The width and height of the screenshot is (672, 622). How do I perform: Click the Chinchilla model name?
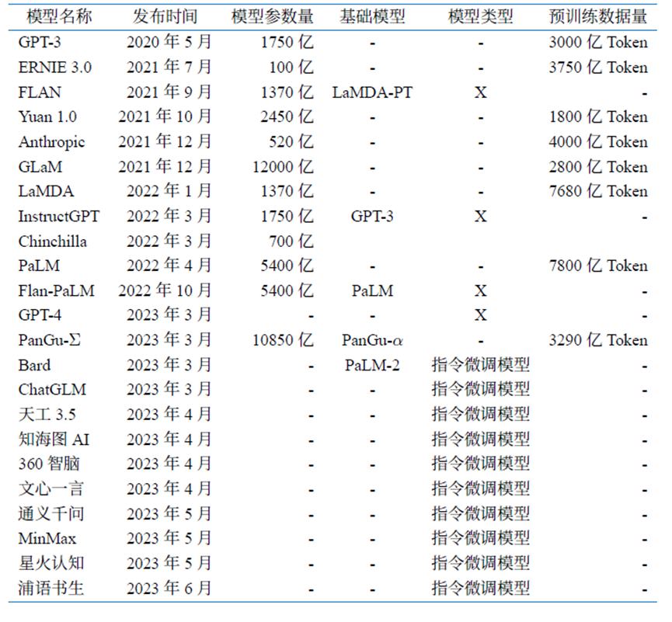[x=52, y=242]
